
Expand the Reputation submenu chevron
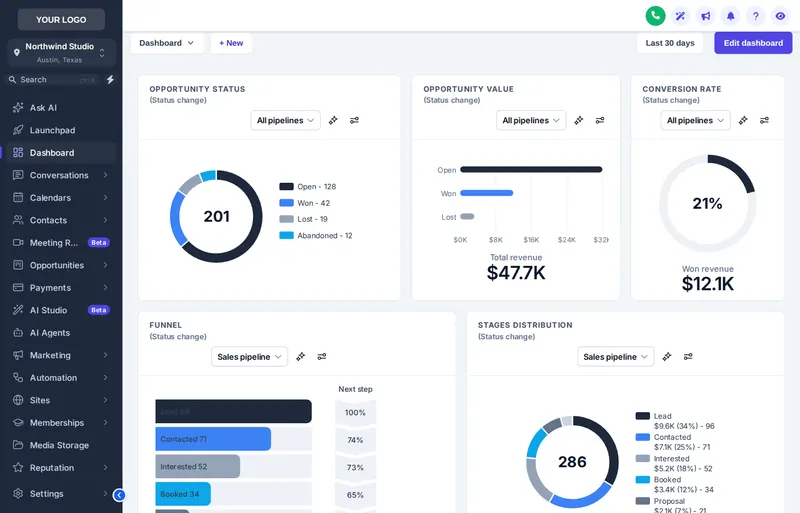[x=105, y=468]
